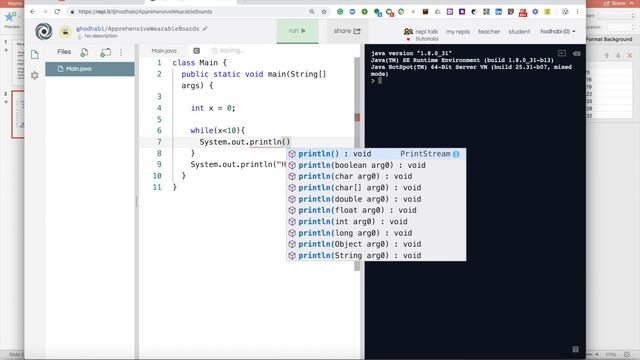Click yellow extension icon in toolbar

[547, 12]
